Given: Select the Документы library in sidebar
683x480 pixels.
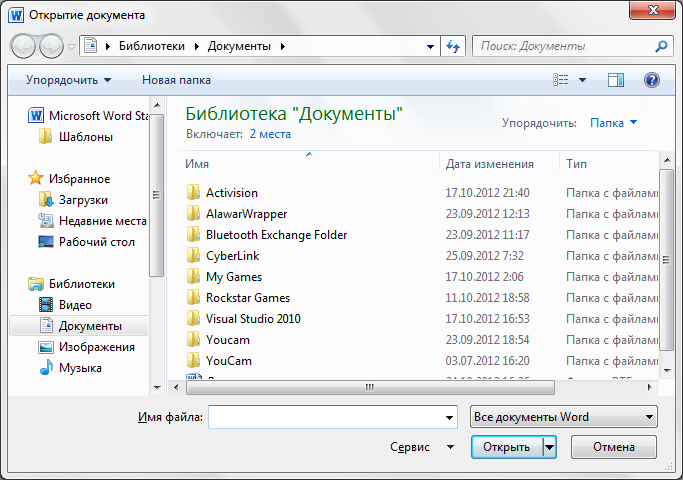Looking at the screenshot, I should [x=79, y=326].
